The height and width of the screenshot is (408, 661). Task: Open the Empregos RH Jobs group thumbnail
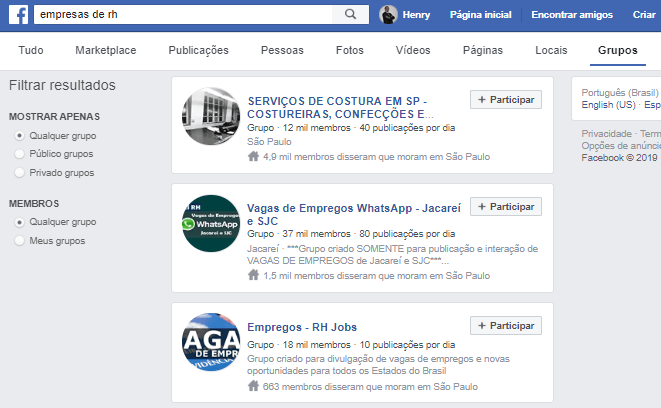(211, 342)
